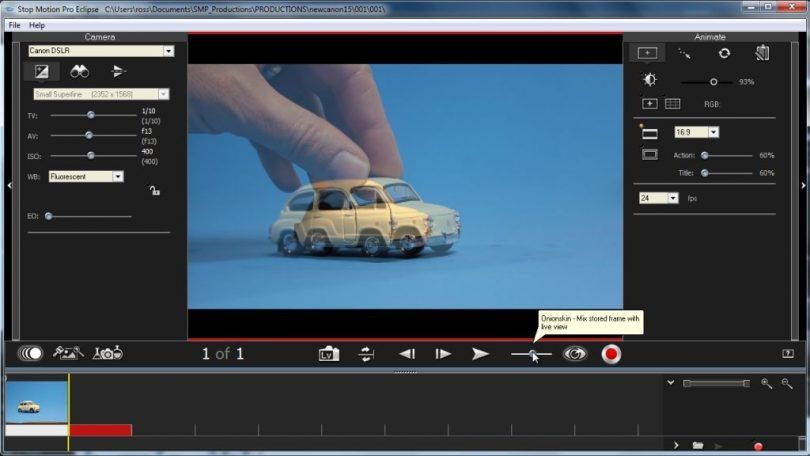Open the binoculars tab in Camera panel
This screenshot has height=456, width=810.
[x=79, y=71]
